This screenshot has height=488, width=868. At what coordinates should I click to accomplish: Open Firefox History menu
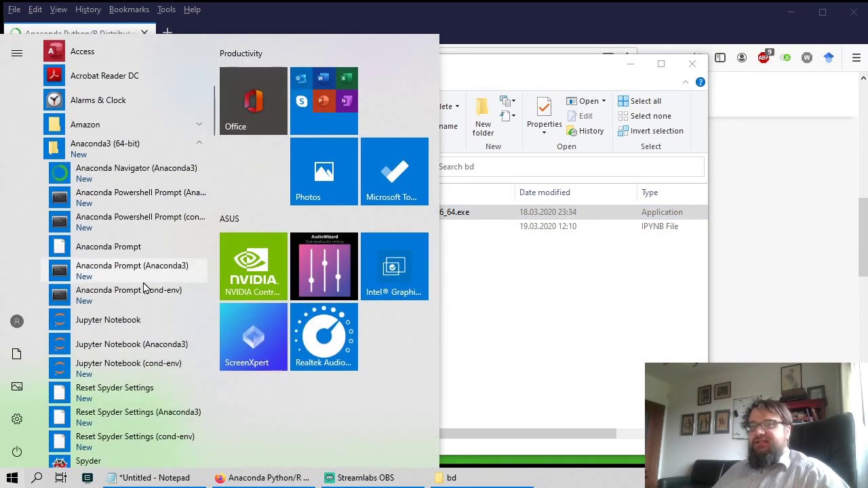[87, 9]
